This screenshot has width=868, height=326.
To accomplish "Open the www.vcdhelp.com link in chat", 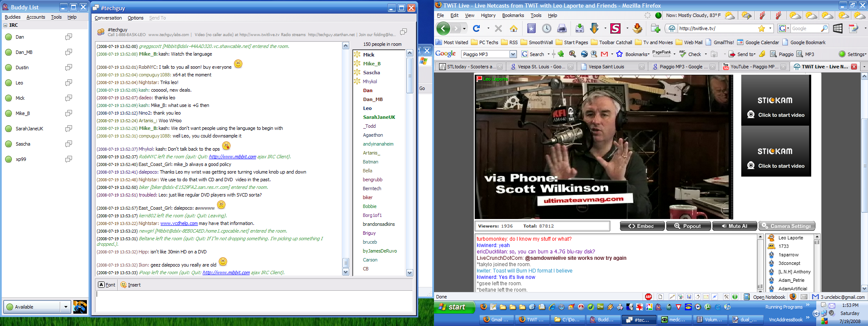I will [179, 223].
